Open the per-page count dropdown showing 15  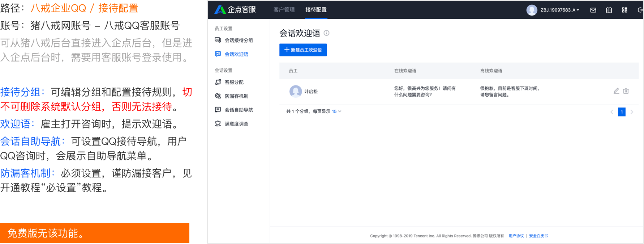pyautogui.click(x=336, y=112)
